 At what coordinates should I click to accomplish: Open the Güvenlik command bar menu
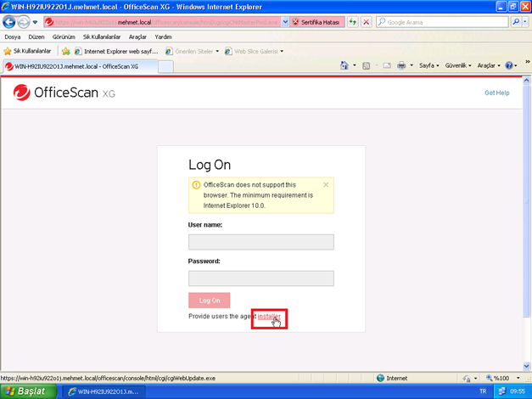[x=458, y=65]
